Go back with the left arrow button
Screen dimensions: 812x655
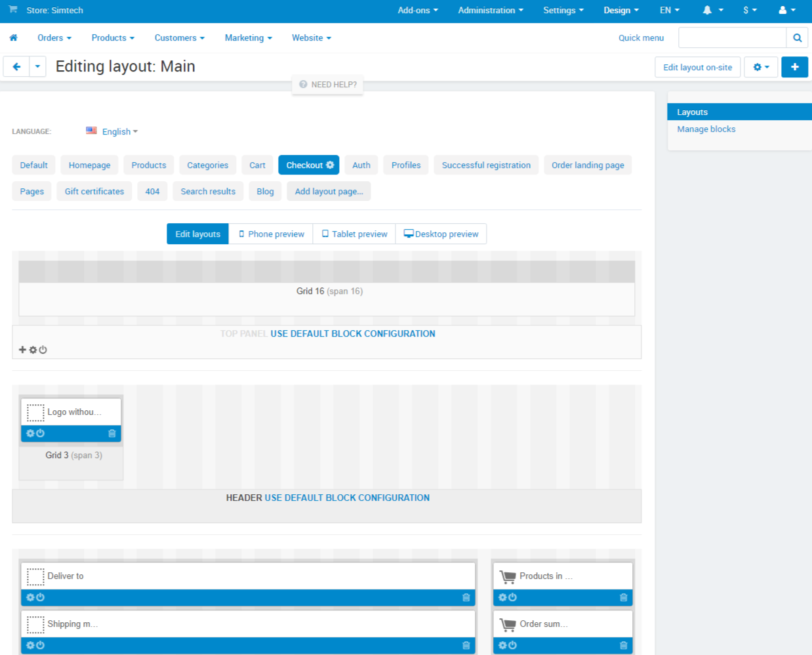[x=16, y=67]
